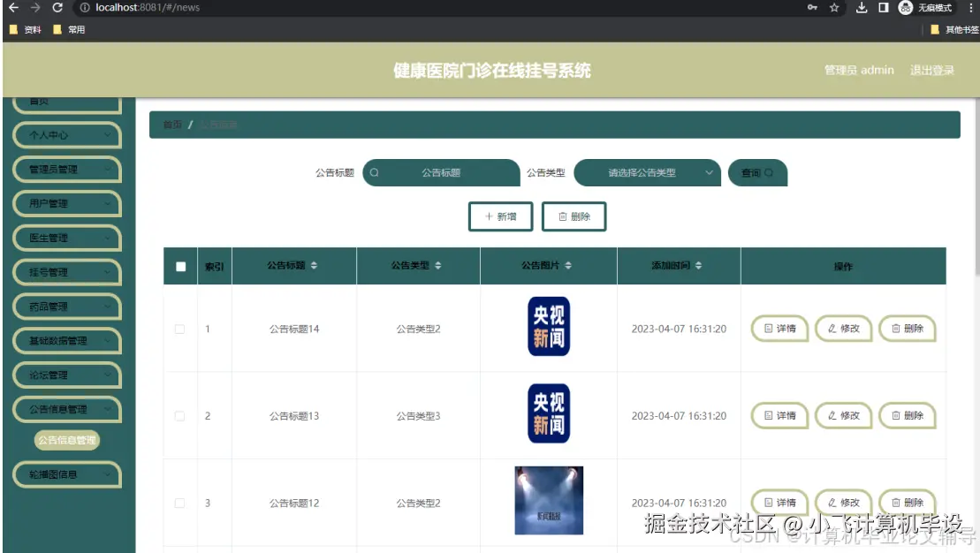Click the 查询 search icon button
This screenshot has height=553, width=980.
(757, 172)
